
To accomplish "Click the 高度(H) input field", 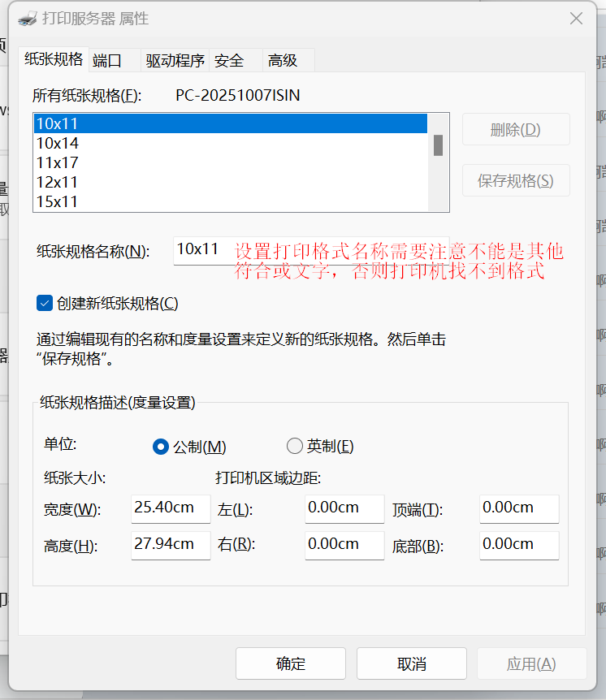I will 171,545.
